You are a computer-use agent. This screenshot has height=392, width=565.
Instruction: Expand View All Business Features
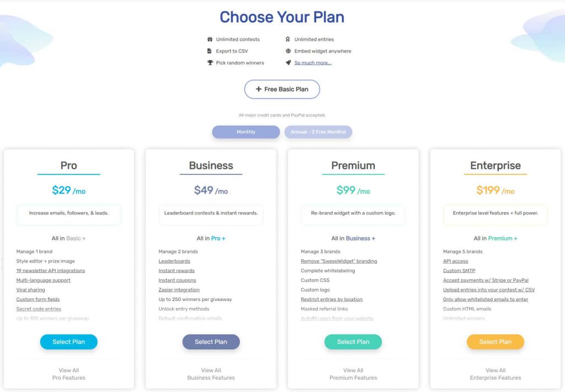point(211,374)
